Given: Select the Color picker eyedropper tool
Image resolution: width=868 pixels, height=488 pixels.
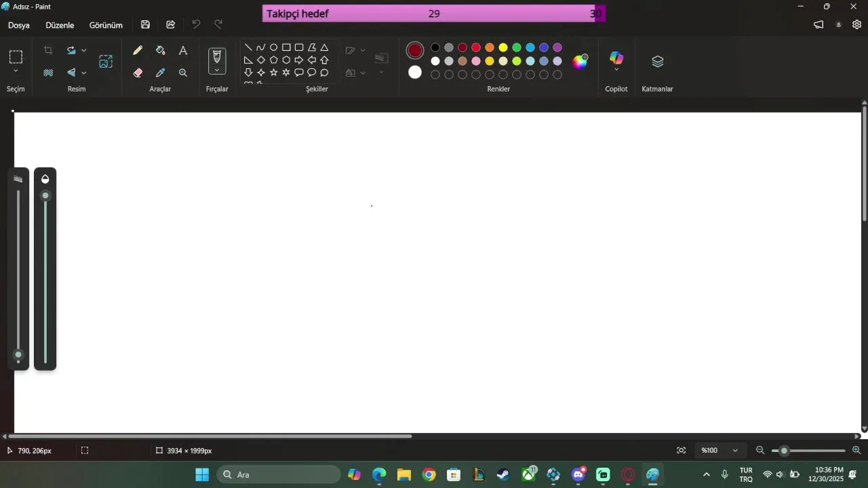Looking at the screenshot, I should [x=161, y=73].
